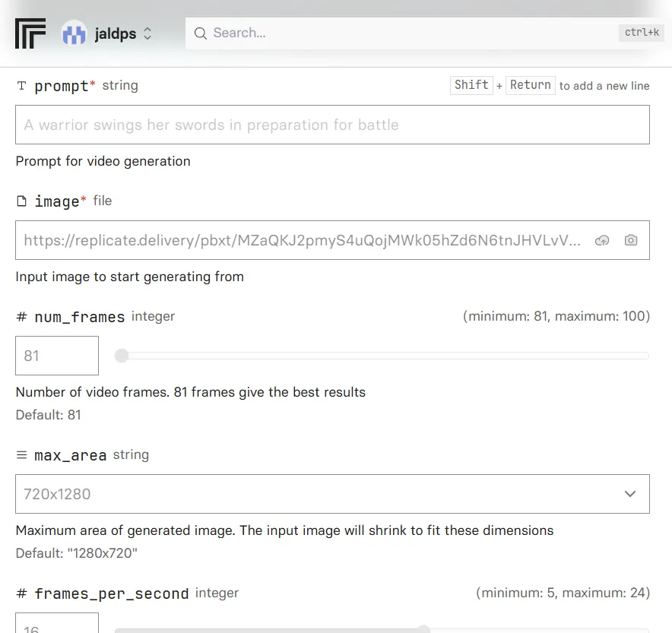Viewport: 672px width, 633px height.
Task: Click the frames_per_second slider handle
Action: click(x=424, y=629)
